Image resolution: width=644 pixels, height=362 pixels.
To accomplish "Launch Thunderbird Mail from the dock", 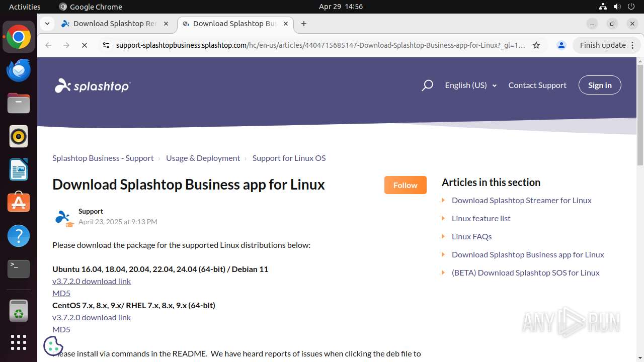I will (19, 70).
